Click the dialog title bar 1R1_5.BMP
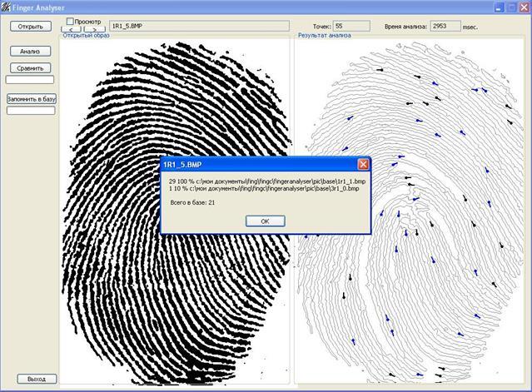 pos(250,165)
